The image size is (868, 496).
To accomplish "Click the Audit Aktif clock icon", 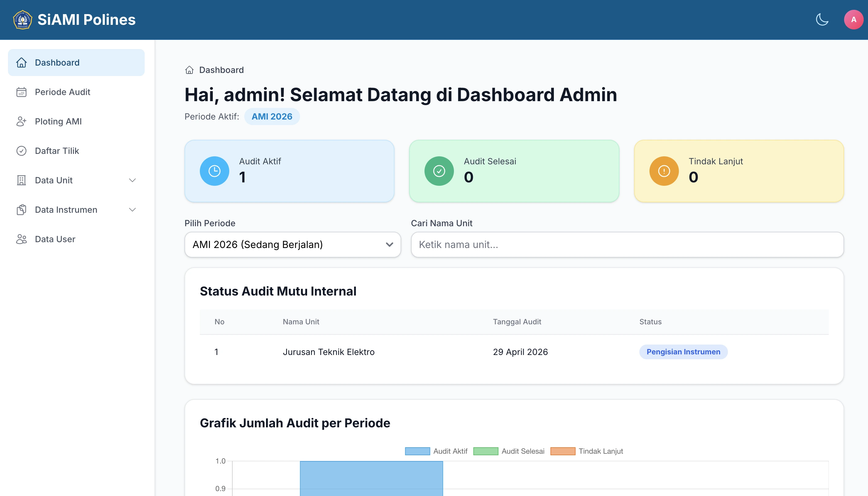I will (214, 171).
